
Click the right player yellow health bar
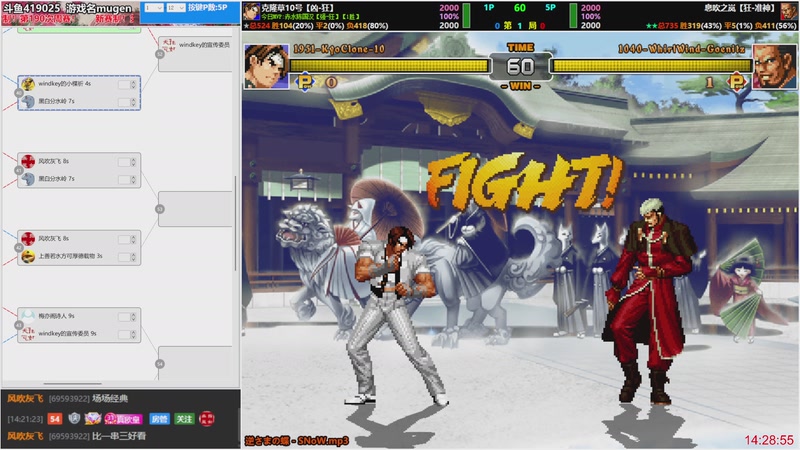point(652,65)
